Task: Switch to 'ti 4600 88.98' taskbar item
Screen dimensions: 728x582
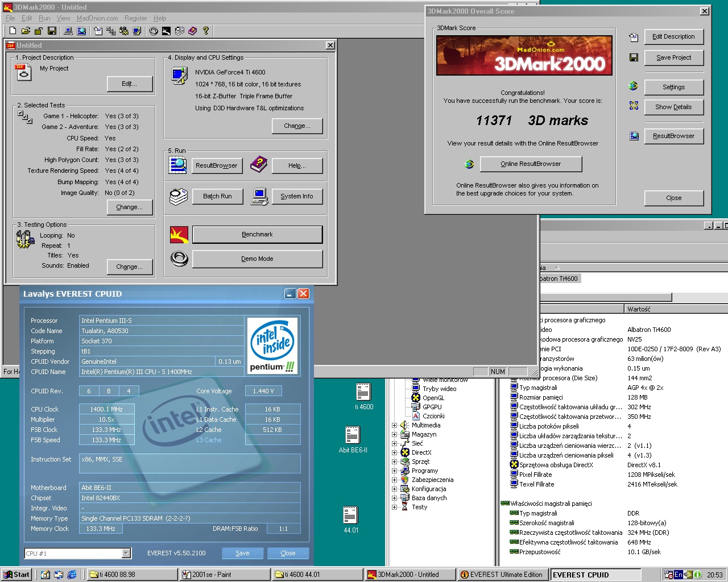Action: coord(133,575)
